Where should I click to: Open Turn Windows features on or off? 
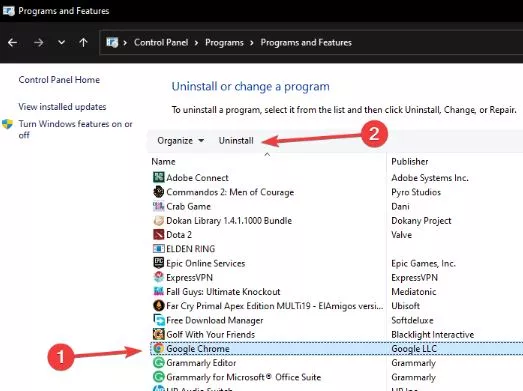point(75,129)
